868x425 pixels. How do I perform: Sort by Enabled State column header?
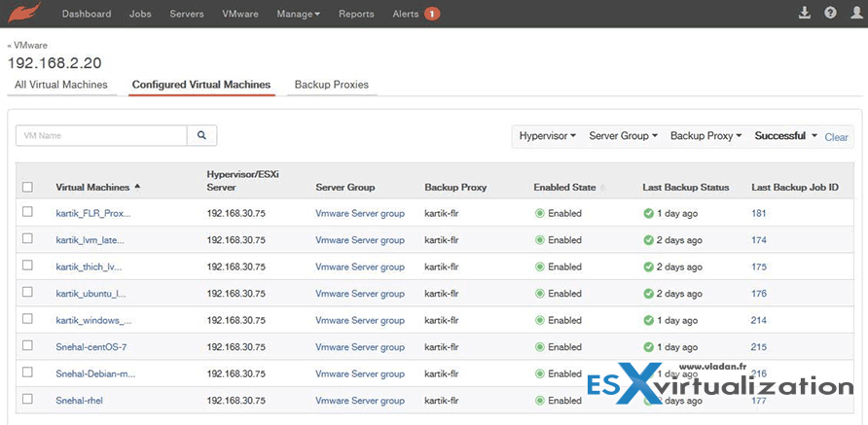[x=564, y=188]
